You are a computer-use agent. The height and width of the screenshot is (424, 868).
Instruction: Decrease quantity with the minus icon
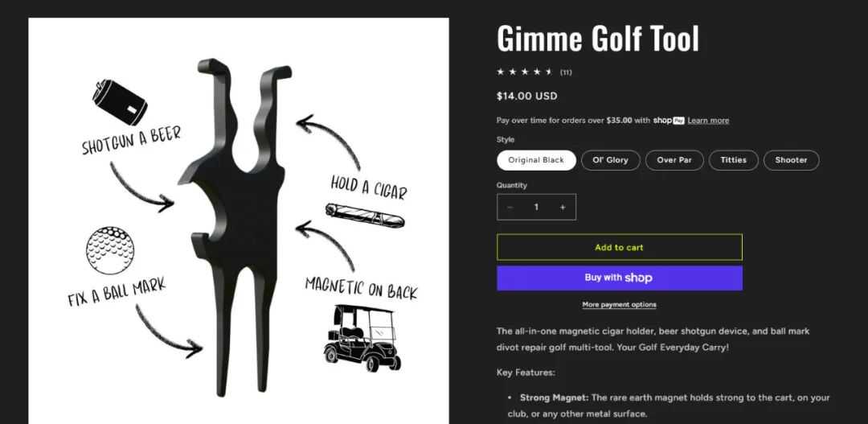pos(510,207)
